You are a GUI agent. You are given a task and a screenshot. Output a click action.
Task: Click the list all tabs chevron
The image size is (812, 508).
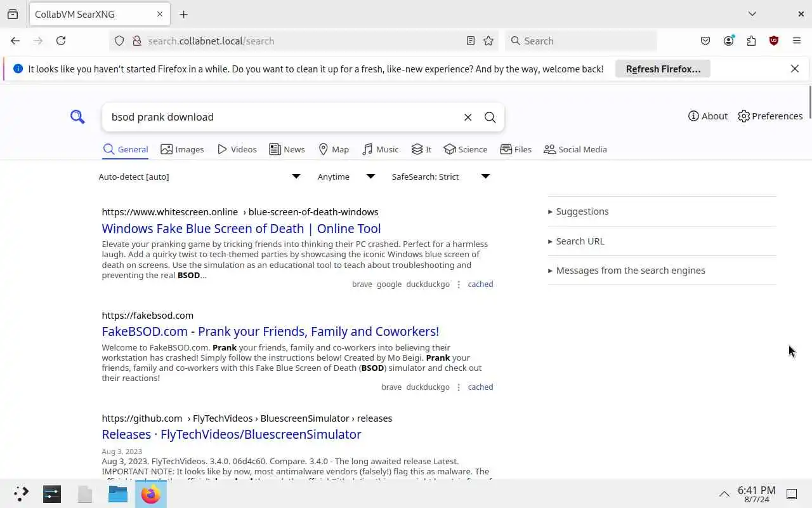[x=752, y=14]
